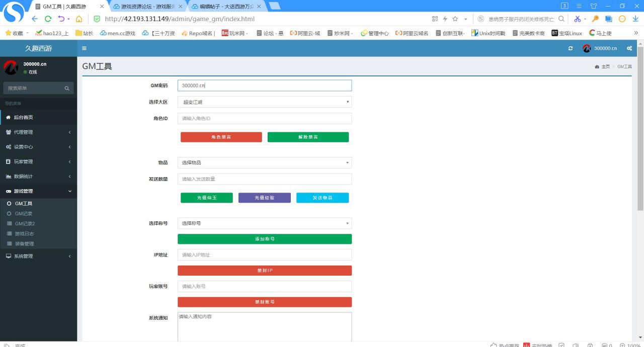The width and height of the screenshot is (644, 347).
Task: Reload the page with browser refresh icon
Action: coord(48,19)
